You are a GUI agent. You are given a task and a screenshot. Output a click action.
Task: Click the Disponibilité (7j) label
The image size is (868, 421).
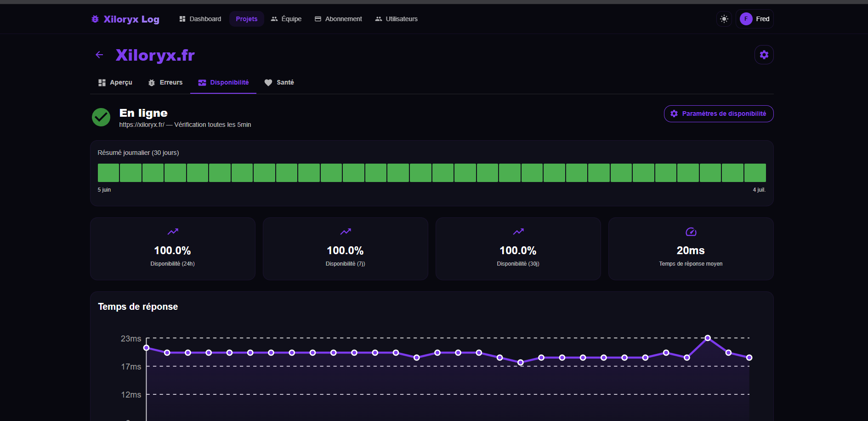pyautogui.click(x=346, y=264)
